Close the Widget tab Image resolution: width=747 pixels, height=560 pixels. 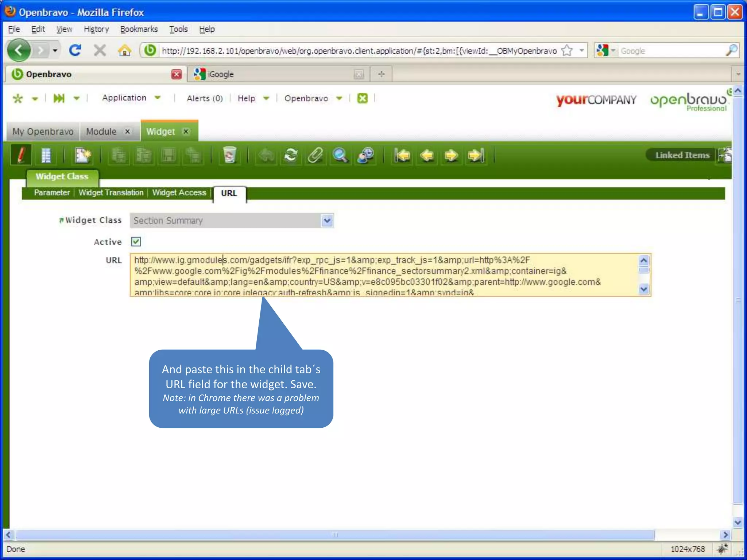[x=186, y=132]
